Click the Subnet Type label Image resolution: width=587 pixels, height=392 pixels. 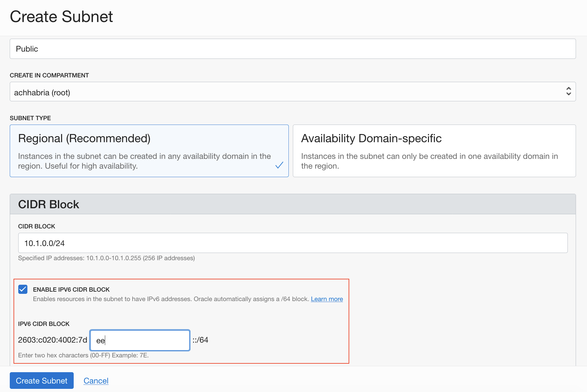[x=30, y=118]
